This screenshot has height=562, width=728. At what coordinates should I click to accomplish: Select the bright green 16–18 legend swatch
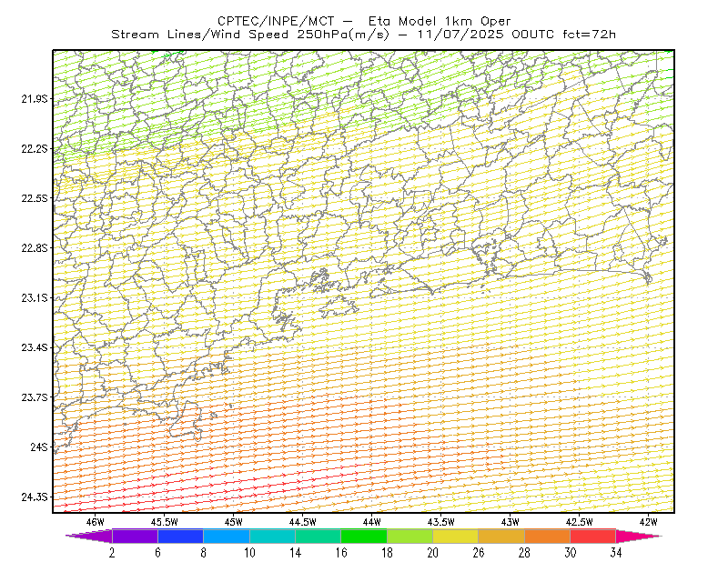(364, 536)
